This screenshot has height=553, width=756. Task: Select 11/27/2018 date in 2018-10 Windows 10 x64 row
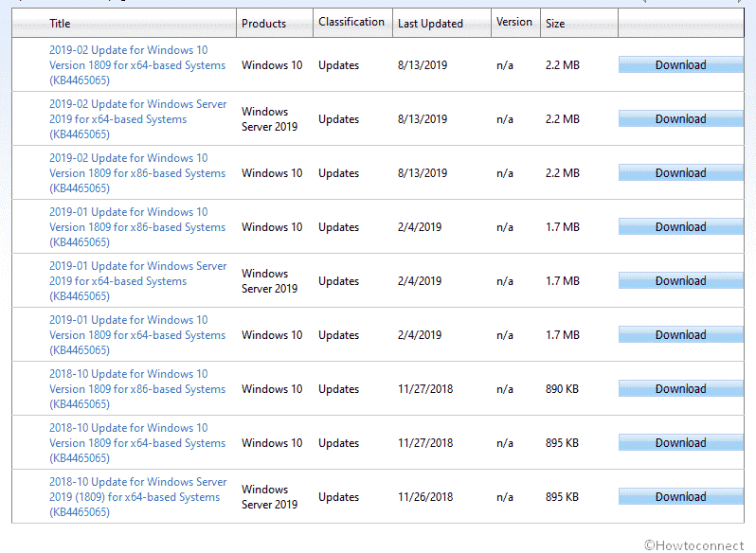click(425, 443)
